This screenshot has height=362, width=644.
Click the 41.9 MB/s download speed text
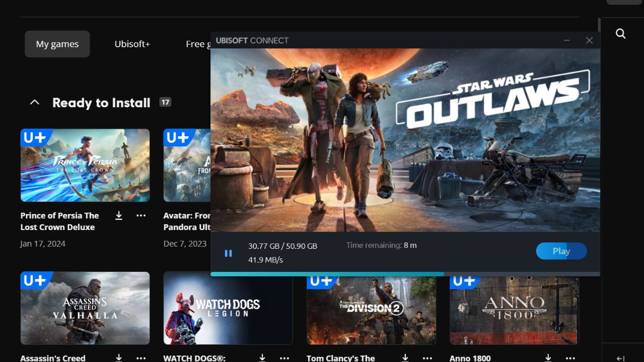[x=266, y=260]
